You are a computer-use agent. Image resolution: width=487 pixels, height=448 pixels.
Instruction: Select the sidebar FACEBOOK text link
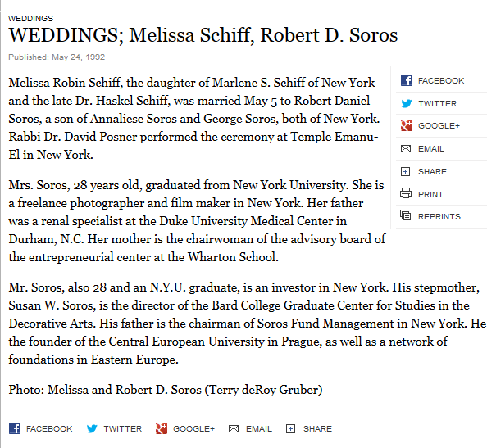(x=441, y=80)
